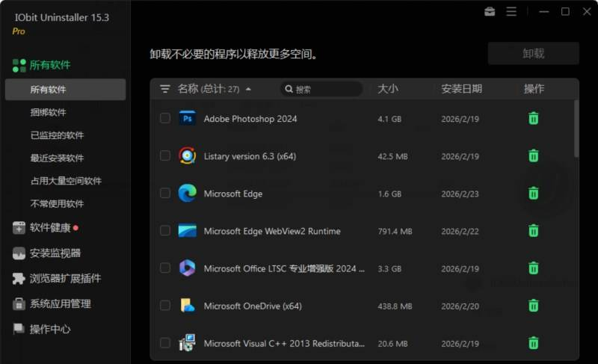Viewport: 598px width, 364px height.
Task: Click the Microsoft OneDrive app icon
Action: [187, 306]
